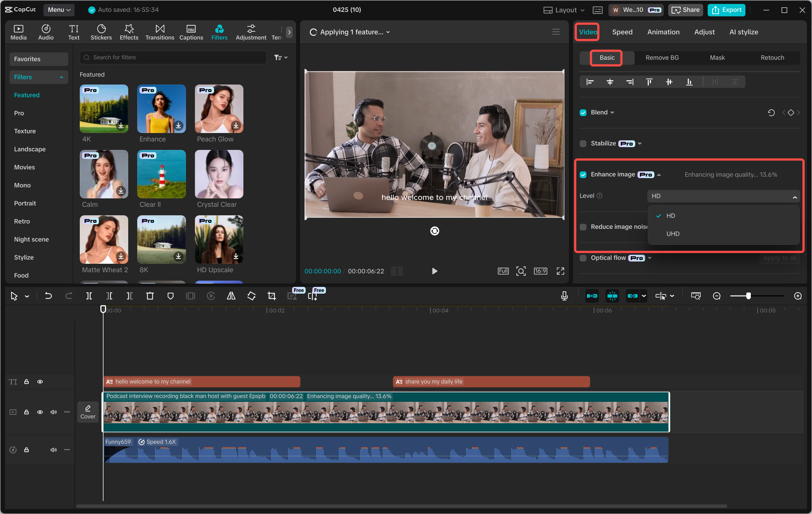Switch to the Adjust tab
Screen dimensions: 812x514
[704, 32]
